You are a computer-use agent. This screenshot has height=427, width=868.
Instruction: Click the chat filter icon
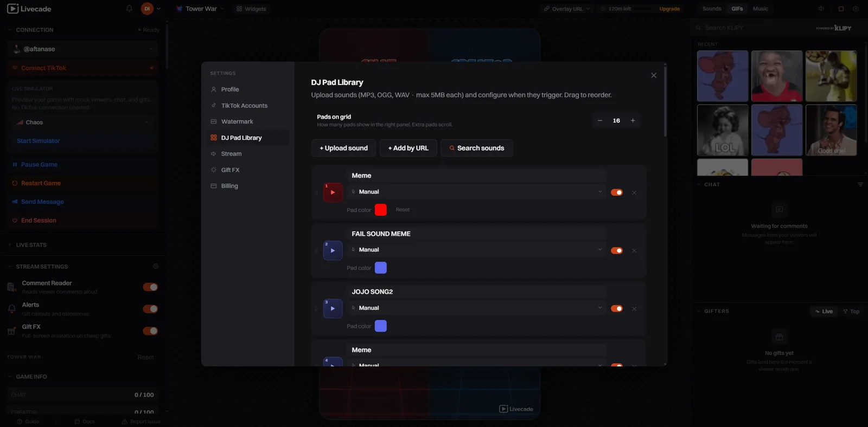tap(860, 184)
